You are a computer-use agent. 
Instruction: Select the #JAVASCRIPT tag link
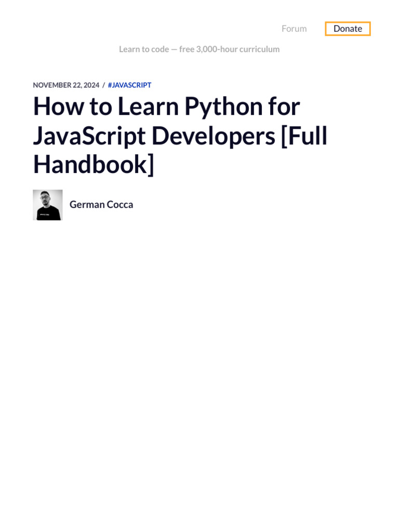pos(129,85)
